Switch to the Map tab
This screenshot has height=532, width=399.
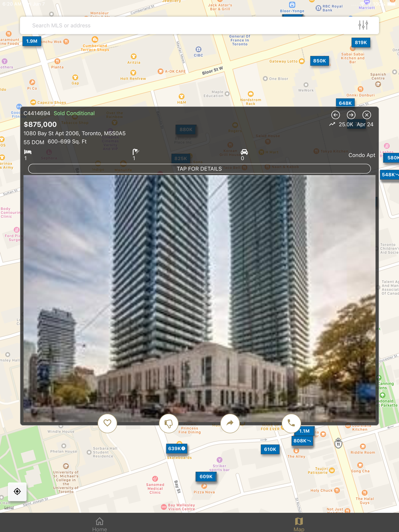coord(299,524)
